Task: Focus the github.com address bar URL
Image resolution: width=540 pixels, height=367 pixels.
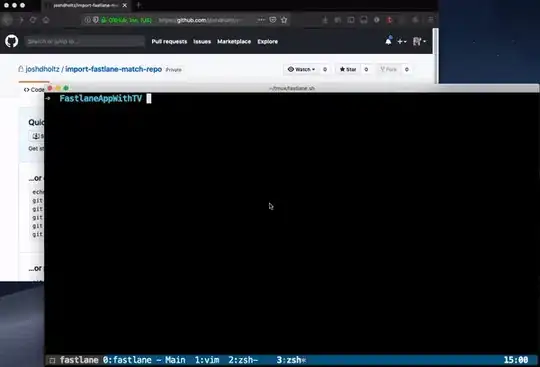Action: [201, 20]
